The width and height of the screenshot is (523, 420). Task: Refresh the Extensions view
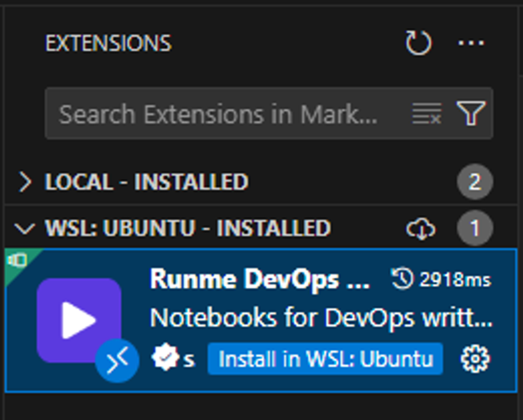419,43
